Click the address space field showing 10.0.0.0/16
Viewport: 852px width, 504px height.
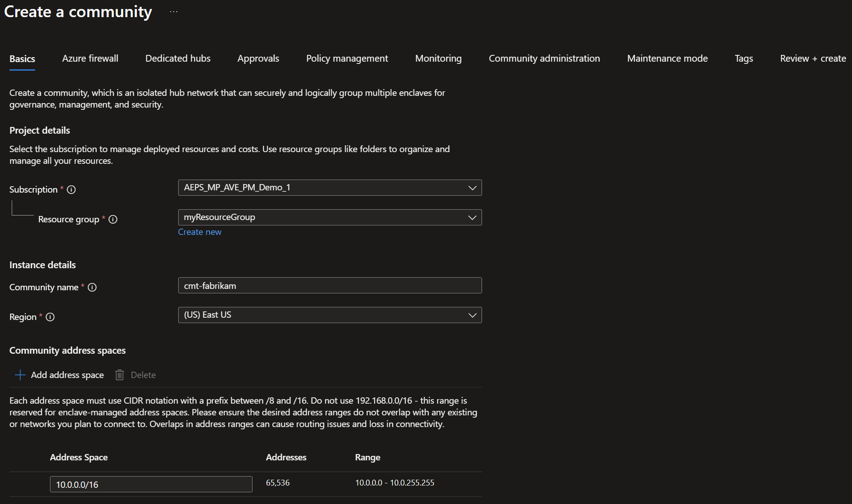point(151,484)
